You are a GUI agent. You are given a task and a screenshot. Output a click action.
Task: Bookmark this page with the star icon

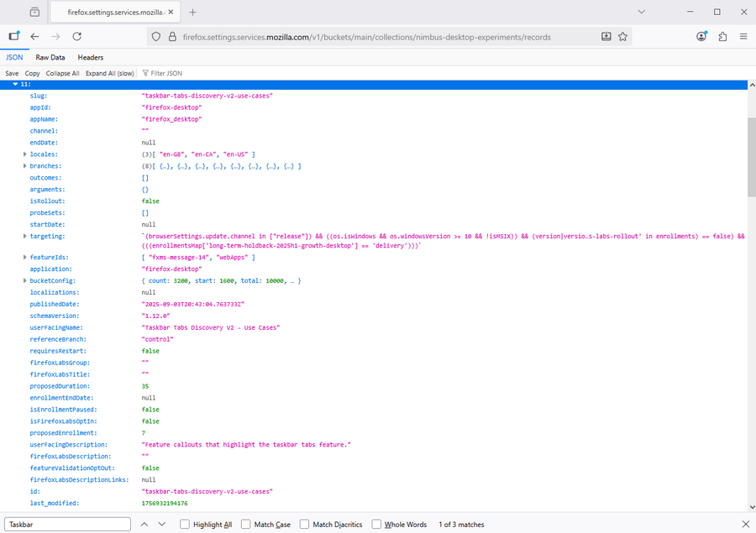click(x=623, y=37)
